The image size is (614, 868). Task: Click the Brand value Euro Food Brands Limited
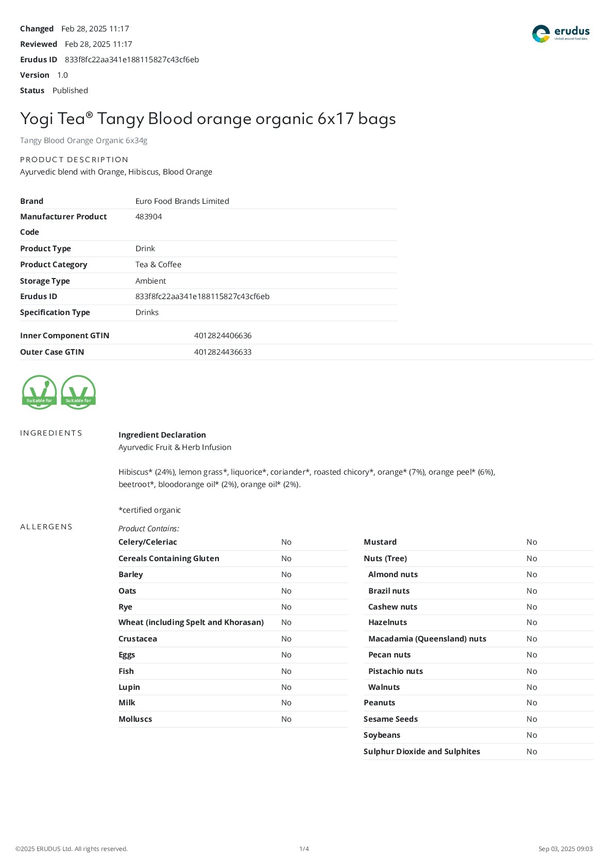point(182,201)
